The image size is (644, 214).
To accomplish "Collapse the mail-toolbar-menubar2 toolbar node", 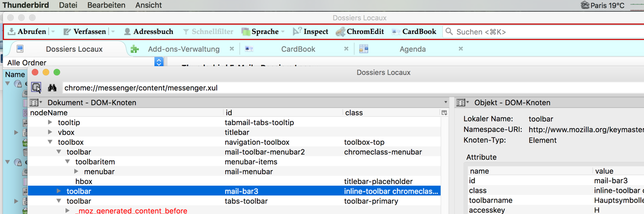I will [x=59, y=152].
